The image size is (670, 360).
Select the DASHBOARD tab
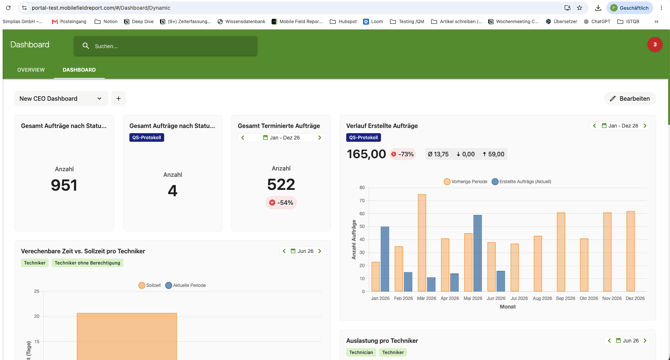79,70
